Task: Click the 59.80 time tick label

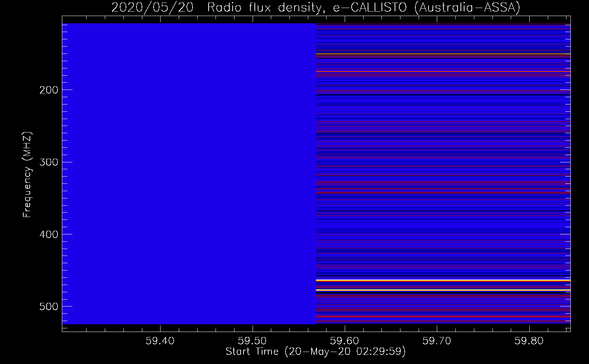Action: pyautogui.click(x=529, y=341)
